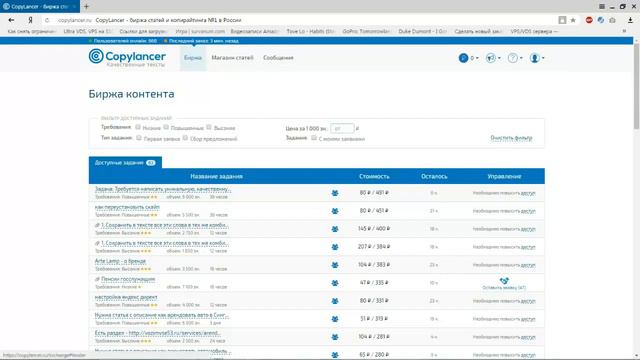Click group icon in row 207 ₽ / 384 ₽
Image resolution: width=640 pixels, height=360 pixels.
coord(335,247)
